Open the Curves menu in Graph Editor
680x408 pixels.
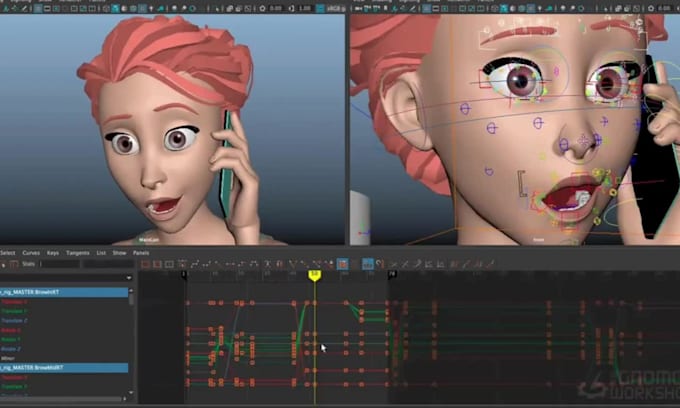coord(31,253)
